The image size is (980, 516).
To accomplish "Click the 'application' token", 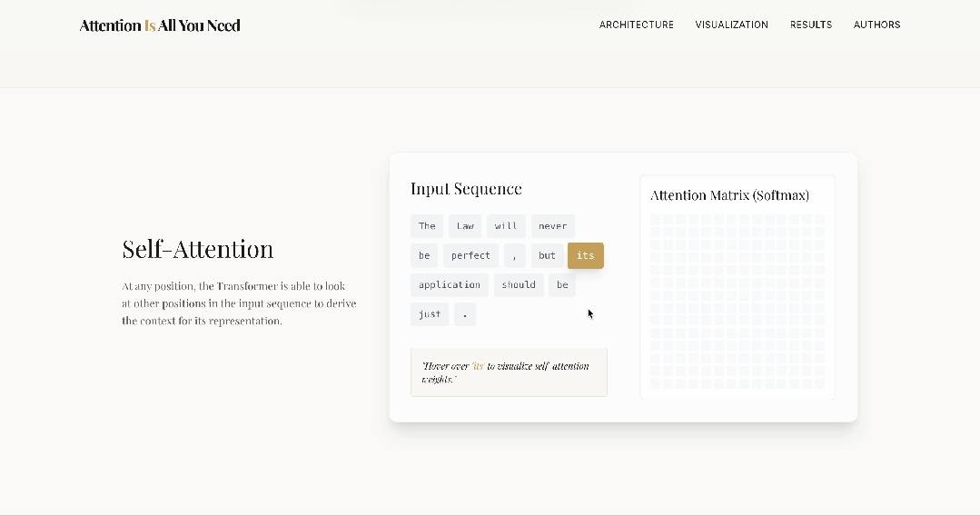I will pyautogui.click(x=450, y=284).
